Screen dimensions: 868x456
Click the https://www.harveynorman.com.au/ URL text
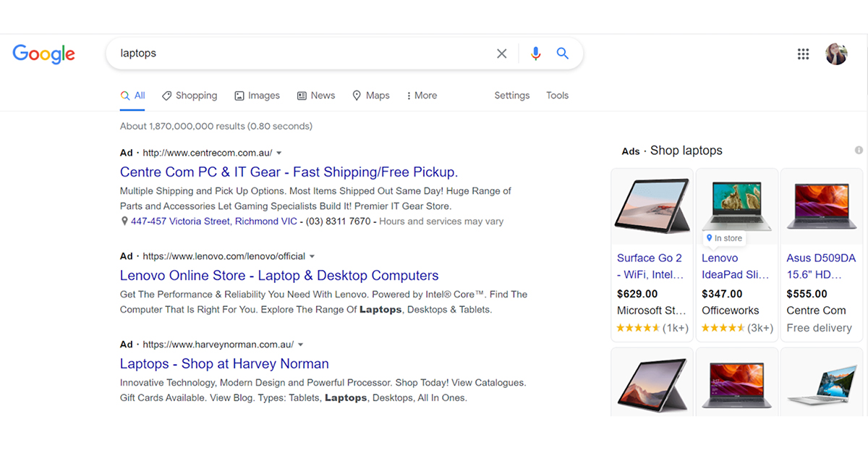[x=218, y=345]
